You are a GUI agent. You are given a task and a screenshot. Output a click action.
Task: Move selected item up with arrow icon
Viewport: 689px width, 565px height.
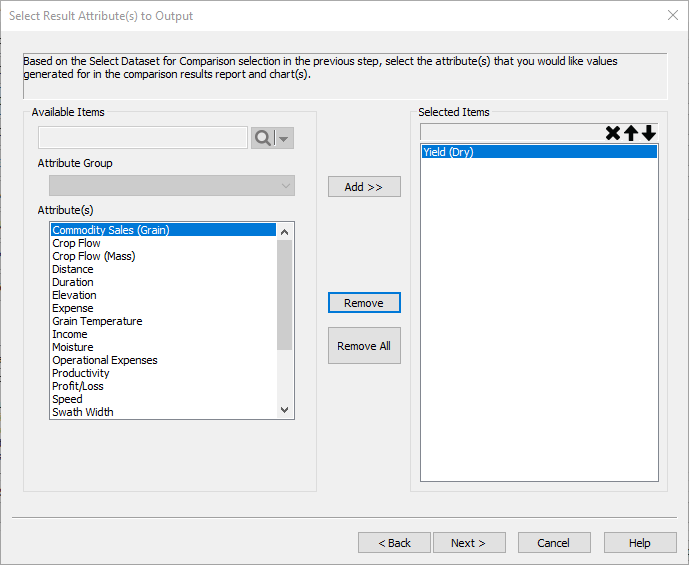[x=631, y=133]
